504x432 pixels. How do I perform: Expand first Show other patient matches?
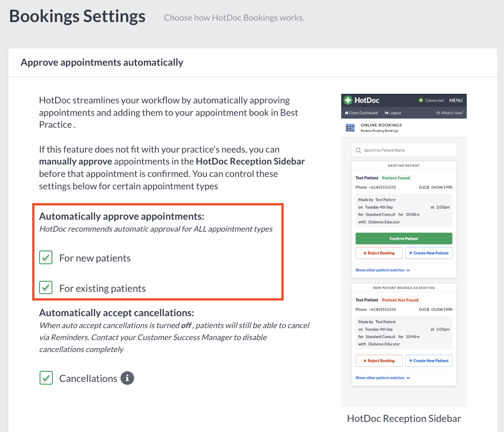pyautogui.click(x=383, y=270)
